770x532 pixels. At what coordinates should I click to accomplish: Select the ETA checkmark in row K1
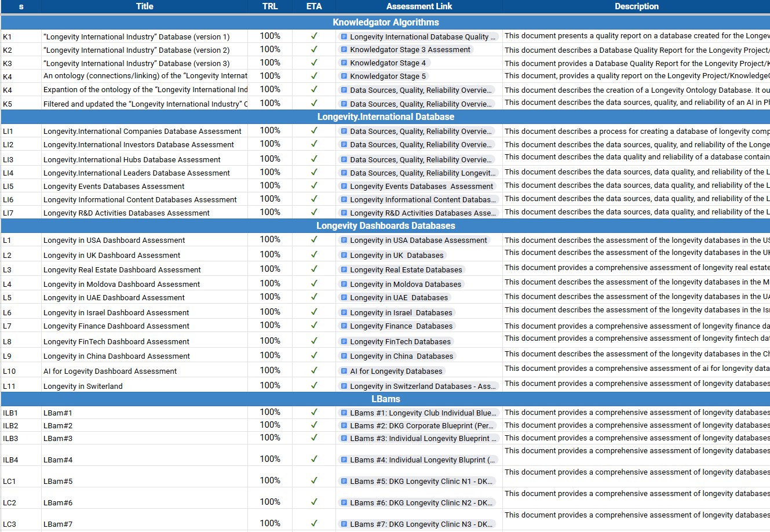tap(314, 36)
